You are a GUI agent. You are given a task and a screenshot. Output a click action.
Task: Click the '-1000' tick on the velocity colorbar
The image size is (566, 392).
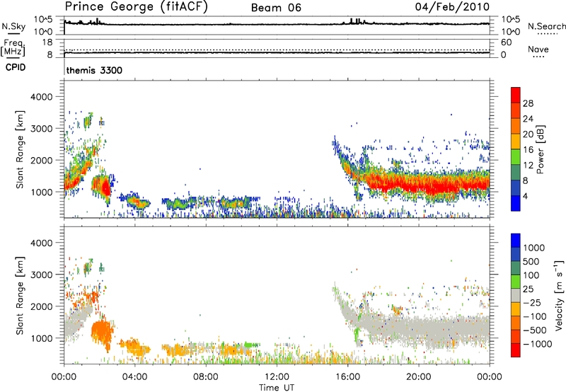(x=538, y=344)
